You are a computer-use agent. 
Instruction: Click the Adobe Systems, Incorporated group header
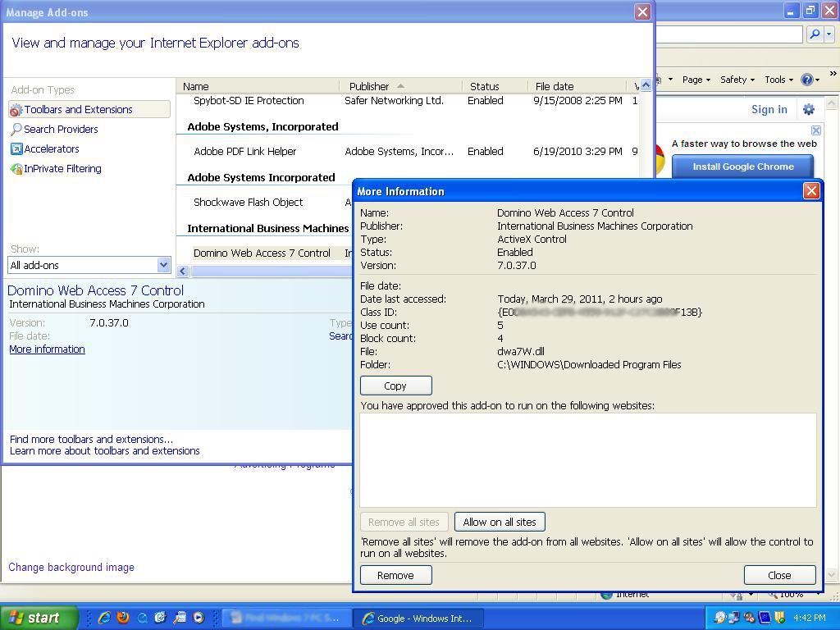click(x=263, y=127)
